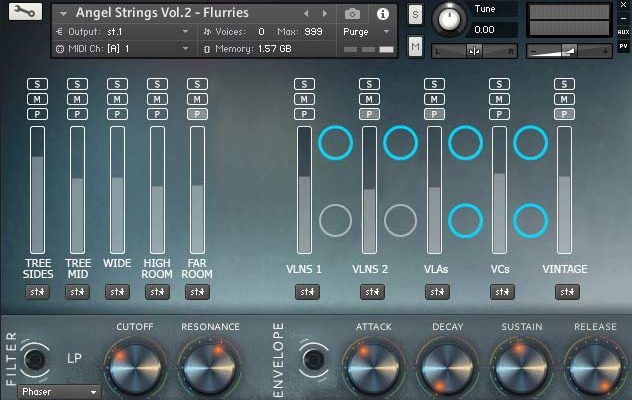
Task: Click the wrench edit instrument icon
Action: (24, 13)
